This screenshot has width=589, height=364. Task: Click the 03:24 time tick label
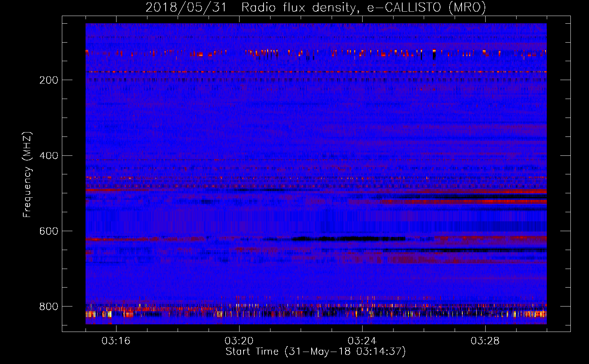362,341
